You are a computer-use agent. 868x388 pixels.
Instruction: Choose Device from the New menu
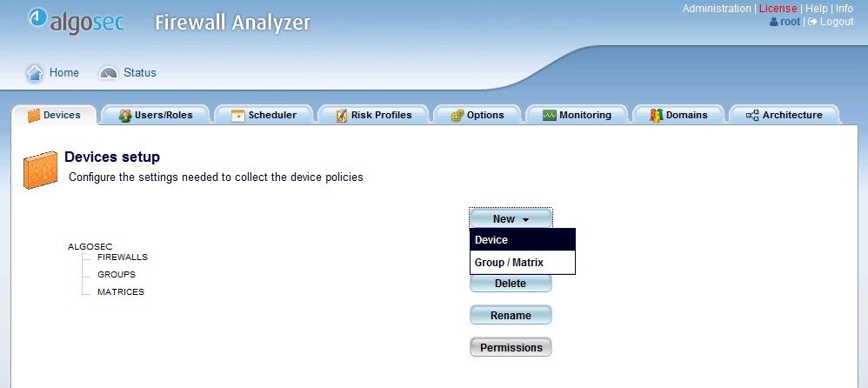(523, 240)
